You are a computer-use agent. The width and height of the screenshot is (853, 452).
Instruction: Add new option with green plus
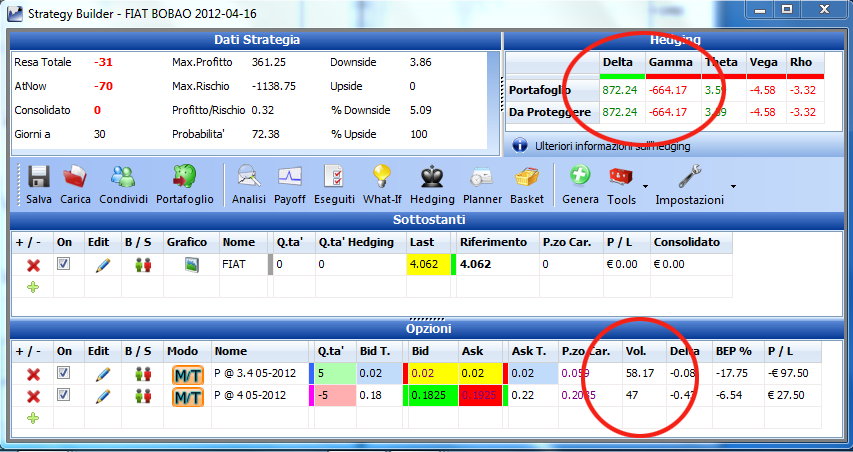click(x=33, y=418)
